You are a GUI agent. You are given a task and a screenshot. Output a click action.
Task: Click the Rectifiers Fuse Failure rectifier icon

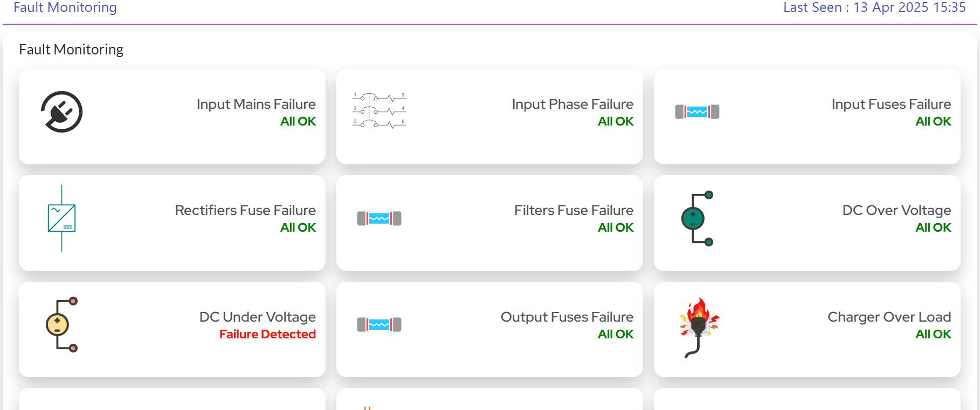coord(61,218)
